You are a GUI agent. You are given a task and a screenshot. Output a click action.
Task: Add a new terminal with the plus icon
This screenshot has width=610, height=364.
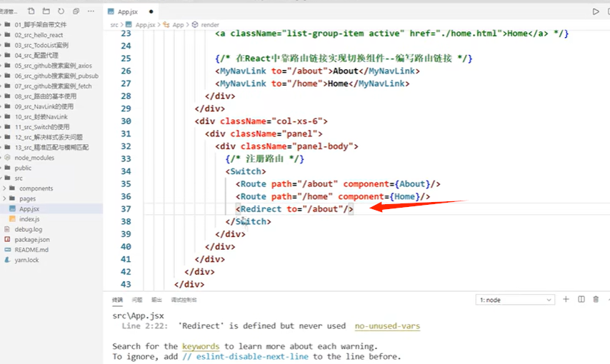tap(566, 300)
